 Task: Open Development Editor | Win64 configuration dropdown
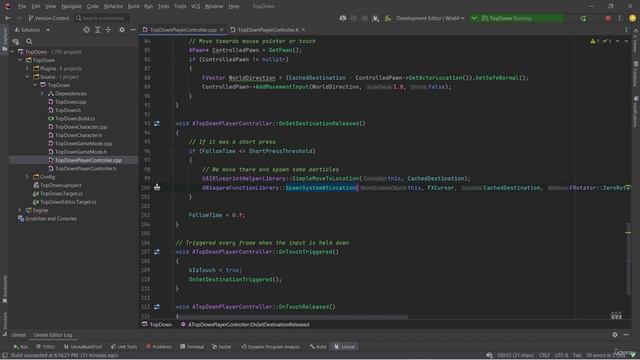pos(430,18)
